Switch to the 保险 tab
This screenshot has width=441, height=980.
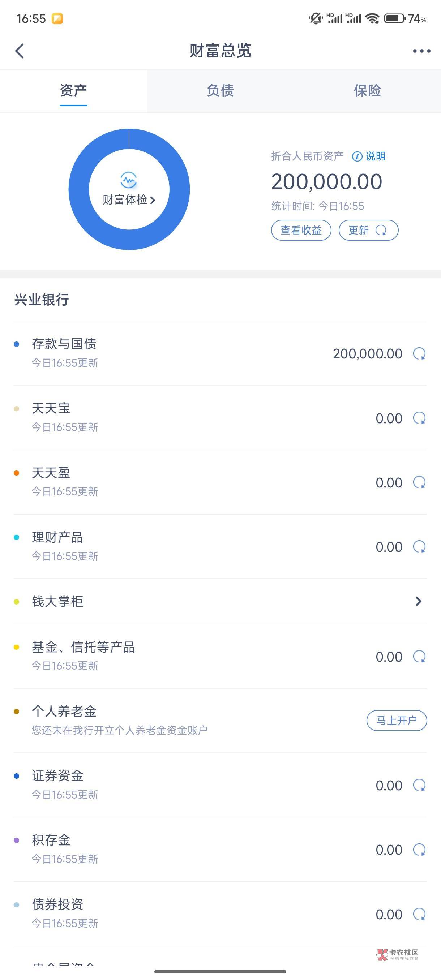[367, 91]
